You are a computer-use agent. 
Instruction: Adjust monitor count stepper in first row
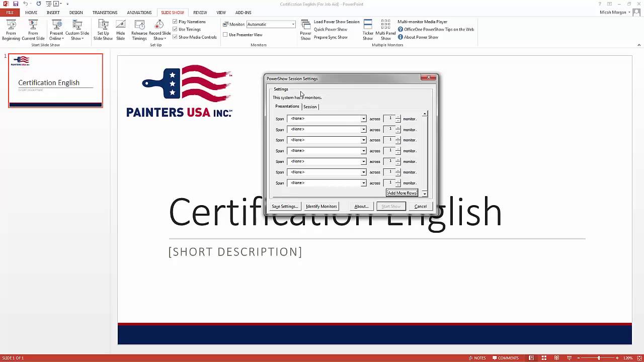coord(398,119)
